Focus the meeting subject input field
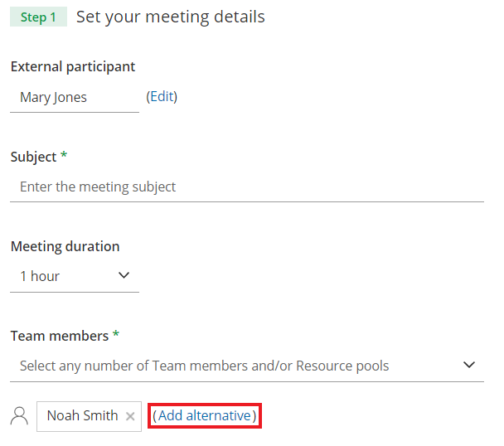Screen dimensions: 504x446 click(x=246, y=187)
